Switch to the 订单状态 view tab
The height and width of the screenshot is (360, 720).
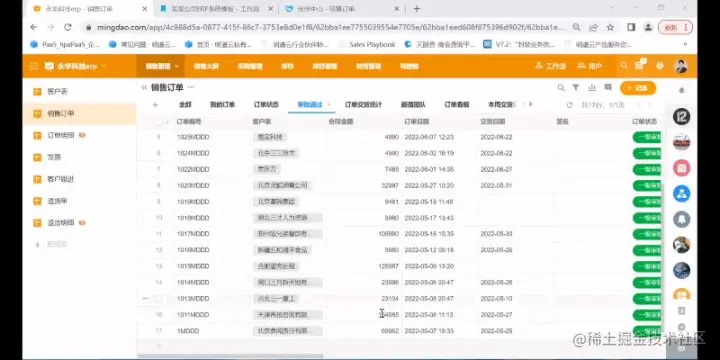click(266, 105)
